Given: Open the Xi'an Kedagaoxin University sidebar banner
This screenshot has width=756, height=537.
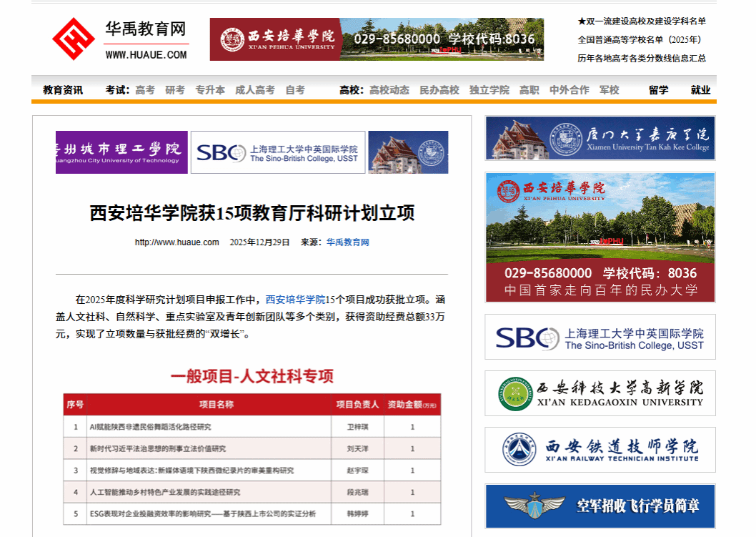Looking at the screenshot, I should pos(600,393).
